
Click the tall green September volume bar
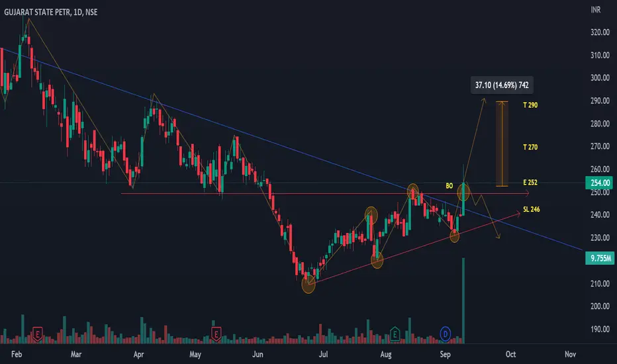(x=463, y=300)
